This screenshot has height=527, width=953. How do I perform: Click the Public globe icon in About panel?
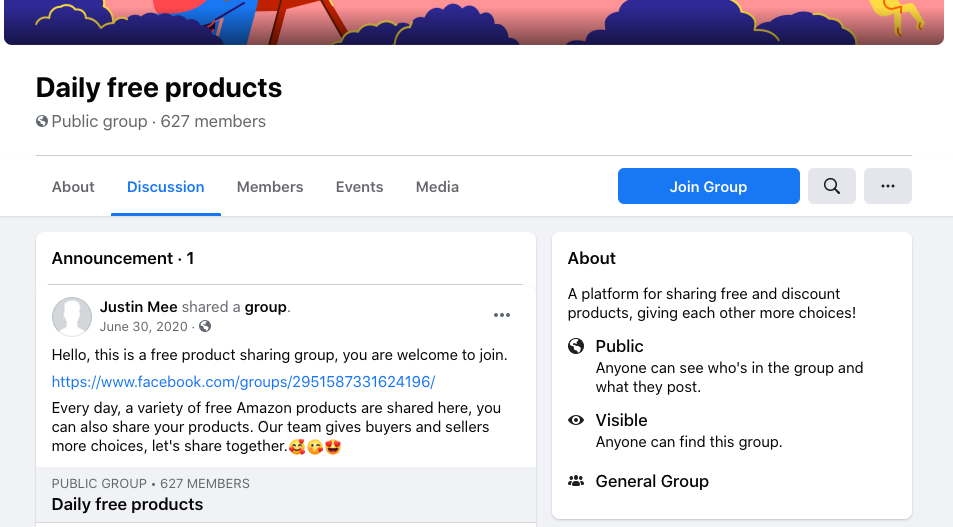click(576, 346)
